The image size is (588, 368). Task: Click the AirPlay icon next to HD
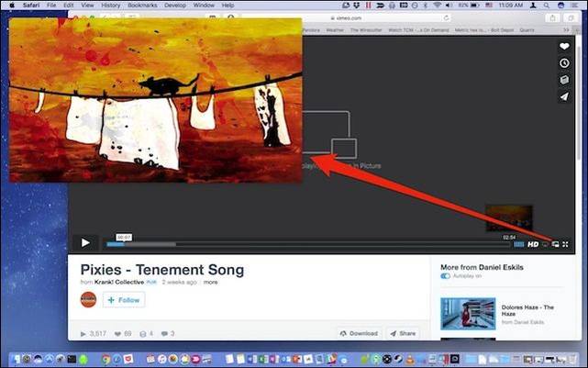(x=545, y=245)
